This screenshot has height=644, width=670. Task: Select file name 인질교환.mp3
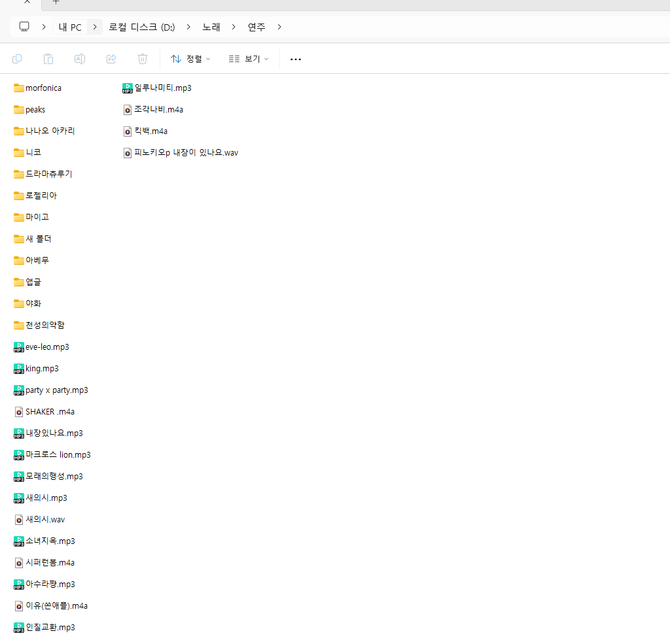[x=50, y=628]
